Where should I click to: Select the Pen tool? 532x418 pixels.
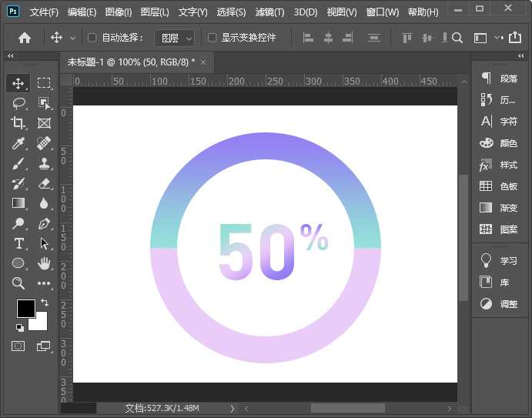tap(44, 223)
